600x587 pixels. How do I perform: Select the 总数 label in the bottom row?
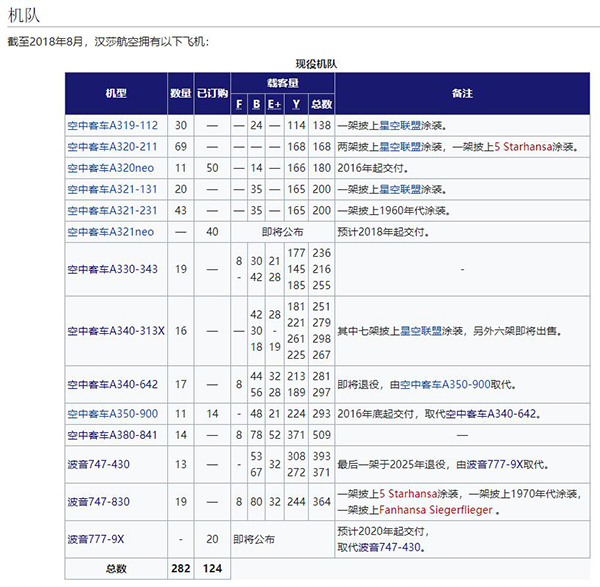[x=116, y=569]
